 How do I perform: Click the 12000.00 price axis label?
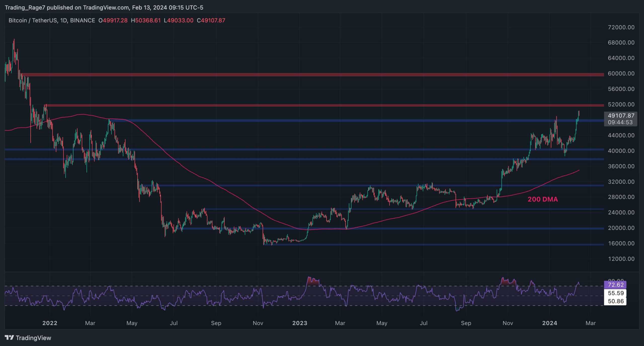[621, 259]
